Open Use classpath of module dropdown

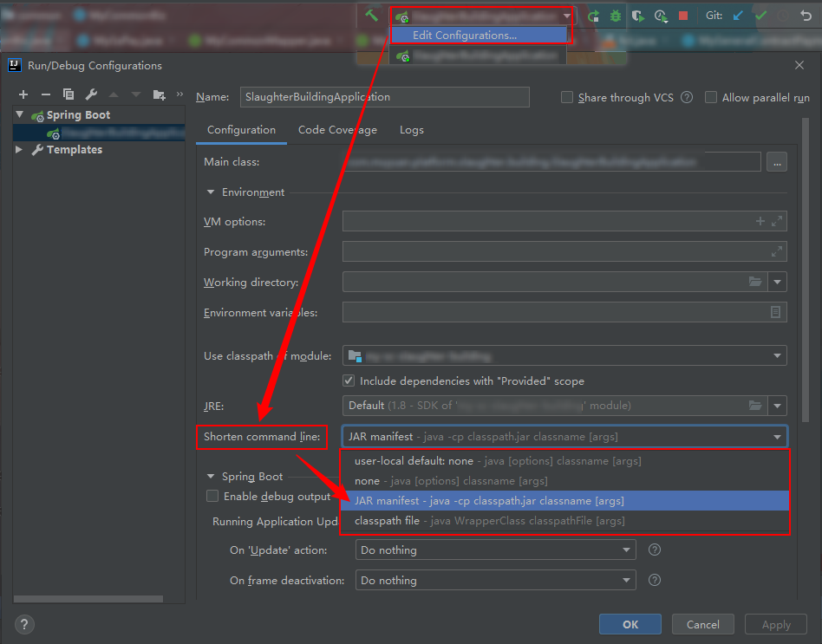(564, 355)
